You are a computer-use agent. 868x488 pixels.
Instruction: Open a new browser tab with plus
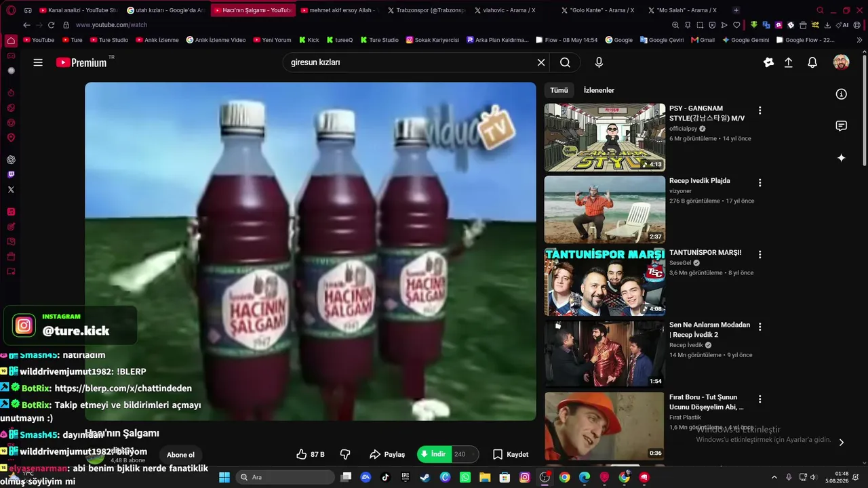(736, 10)
